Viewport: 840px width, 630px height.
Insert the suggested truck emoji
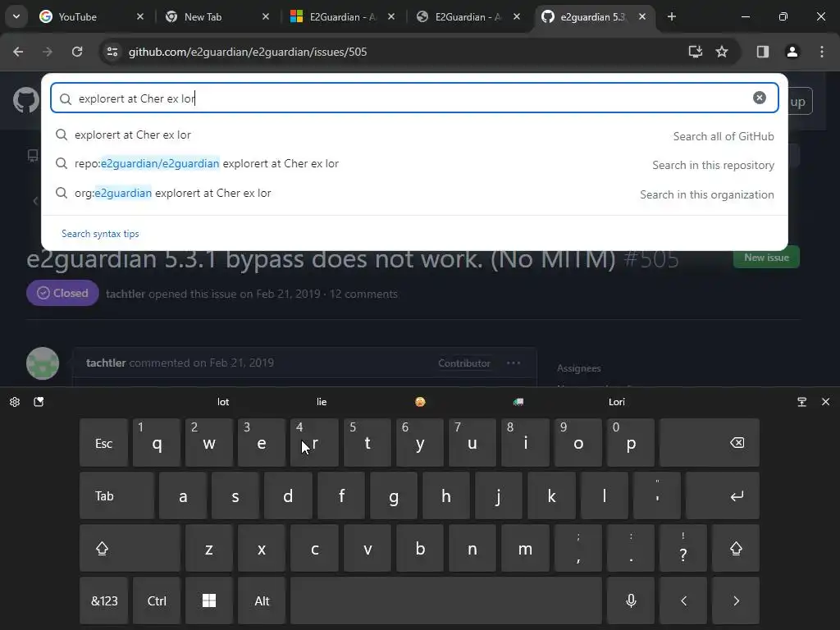click(518, 402)
